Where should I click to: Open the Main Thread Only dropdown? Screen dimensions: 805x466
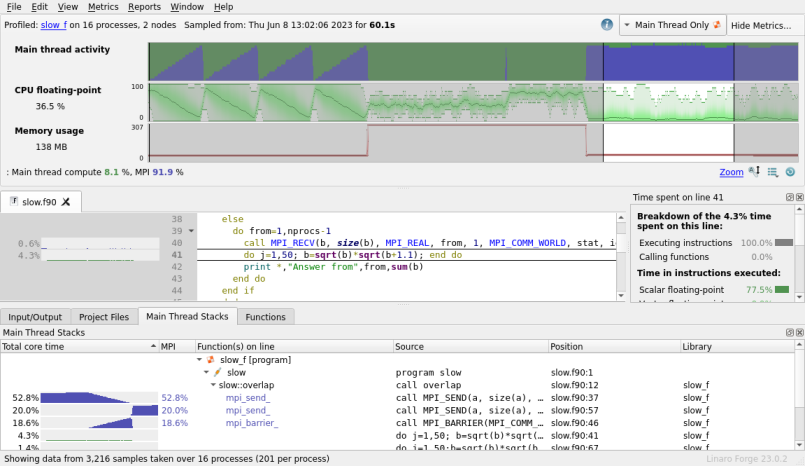point(673,25)
